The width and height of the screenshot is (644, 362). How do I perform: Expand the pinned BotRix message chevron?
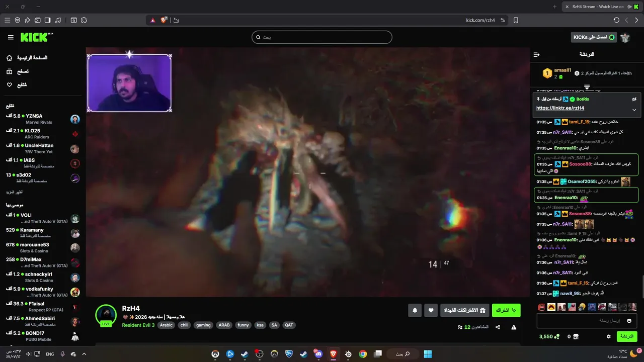click(x=634, y=110)
